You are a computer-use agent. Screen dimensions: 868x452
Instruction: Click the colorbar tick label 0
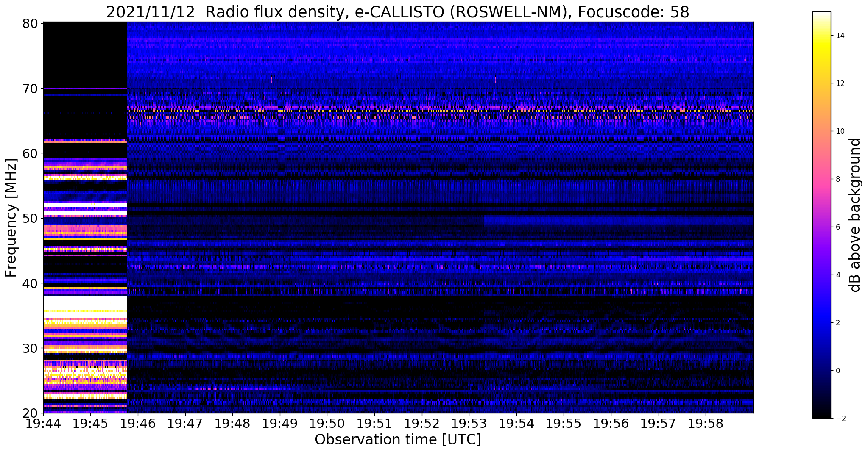coord(837,371)
